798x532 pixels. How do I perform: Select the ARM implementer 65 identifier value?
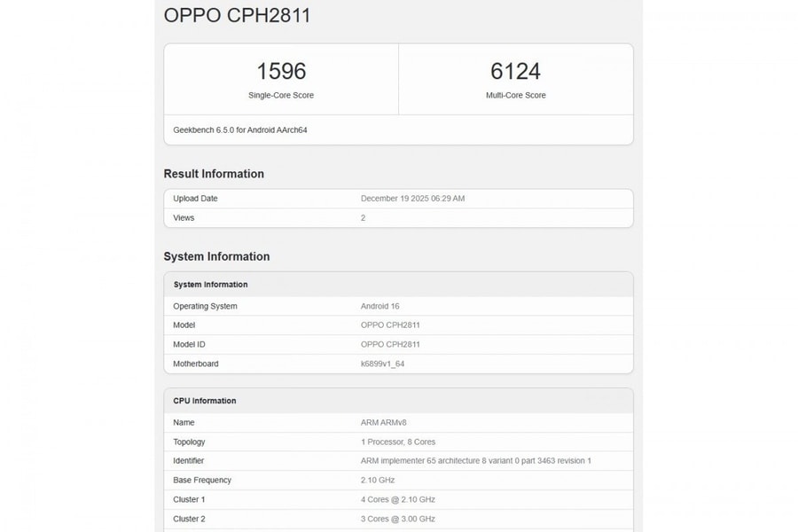click(476, 461)
